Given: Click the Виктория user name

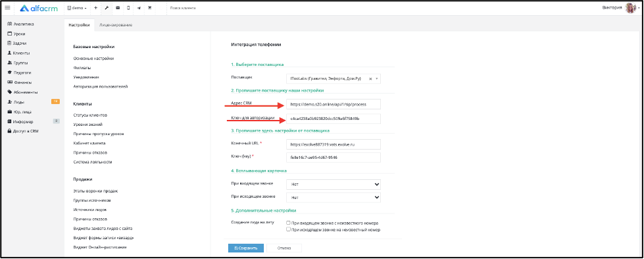Looking at the screenshot, I should [612, 8].
